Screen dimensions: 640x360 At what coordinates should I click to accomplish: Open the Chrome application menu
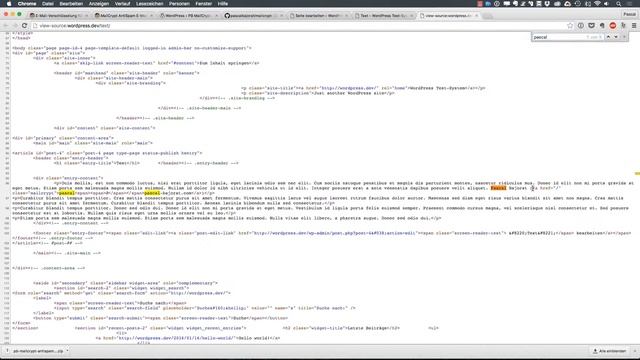(x=27, y=4)
